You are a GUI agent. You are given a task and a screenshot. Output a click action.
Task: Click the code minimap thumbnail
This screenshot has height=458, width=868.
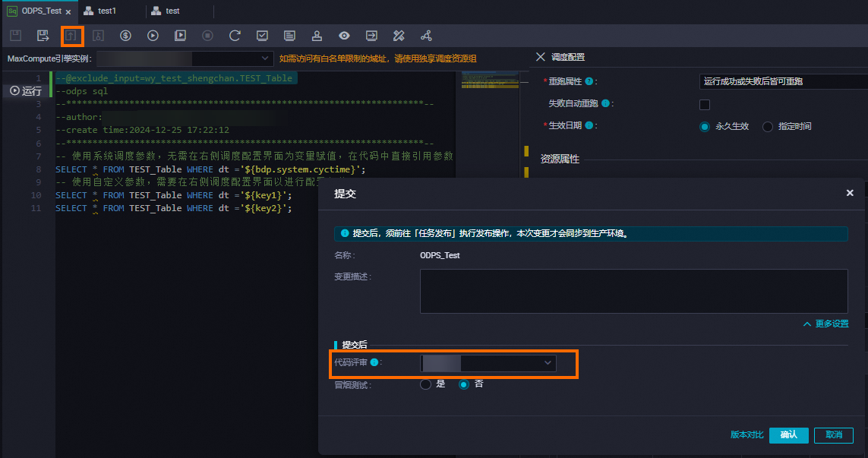490,80
